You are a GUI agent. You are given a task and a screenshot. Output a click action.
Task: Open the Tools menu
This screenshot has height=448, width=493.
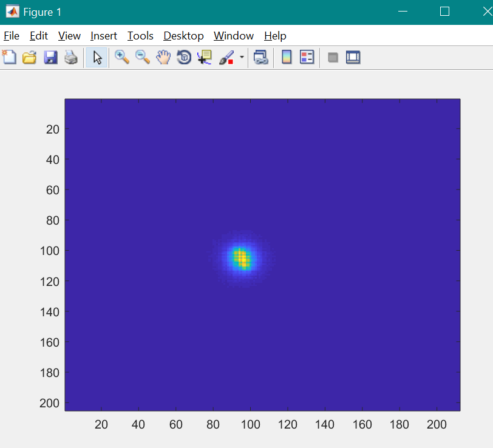[x=140, y=36]
